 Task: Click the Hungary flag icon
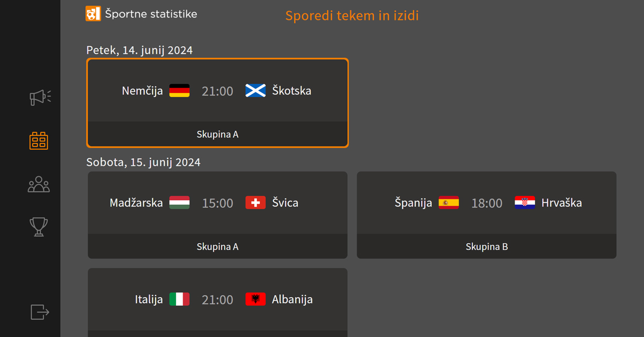pos(179,203)
